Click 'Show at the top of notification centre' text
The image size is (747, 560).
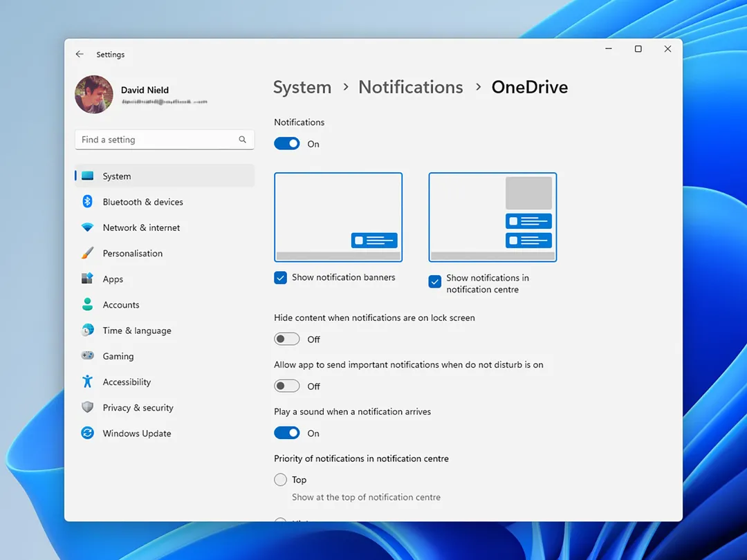366,497
